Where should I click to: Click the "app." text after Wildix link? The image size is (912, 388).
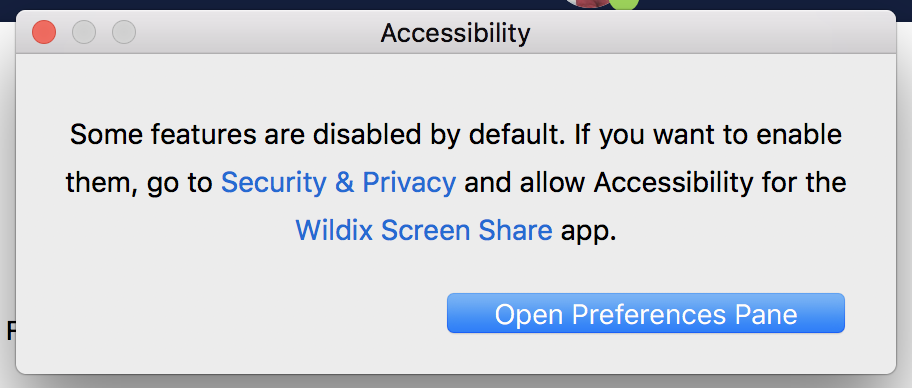click(x=589, y=232)
